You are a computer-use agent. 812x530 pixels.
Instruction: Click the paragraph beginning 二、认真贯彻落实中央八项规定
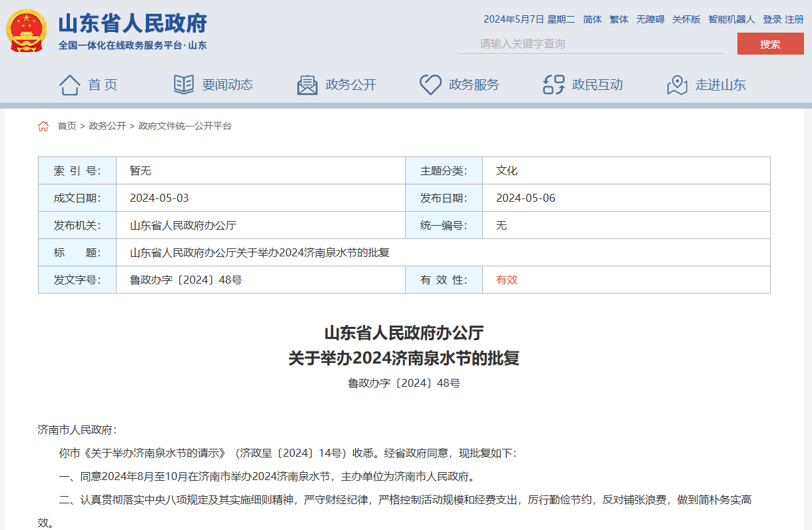(395, 511)
